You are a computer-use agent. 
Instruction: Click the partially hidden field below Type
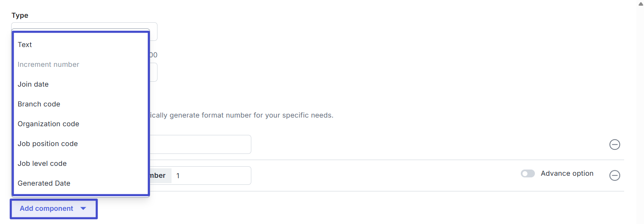point(153,72)
